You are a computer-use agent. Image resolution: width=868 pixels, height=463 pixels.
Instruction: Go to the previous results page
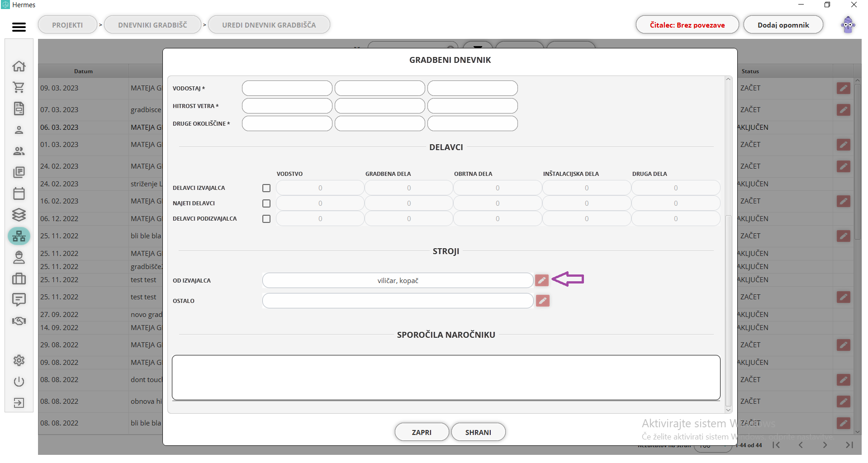point(801,445)
